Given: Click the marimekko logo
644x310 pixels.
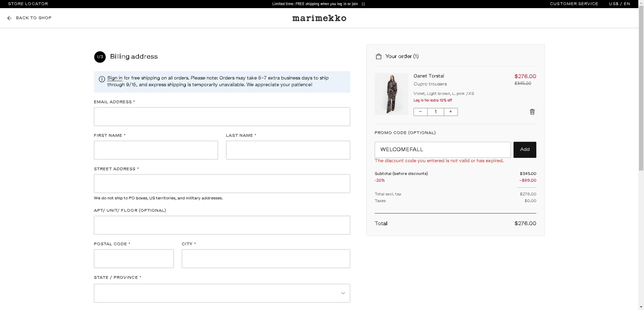Looking at the screenshot, I should point(319,18).
